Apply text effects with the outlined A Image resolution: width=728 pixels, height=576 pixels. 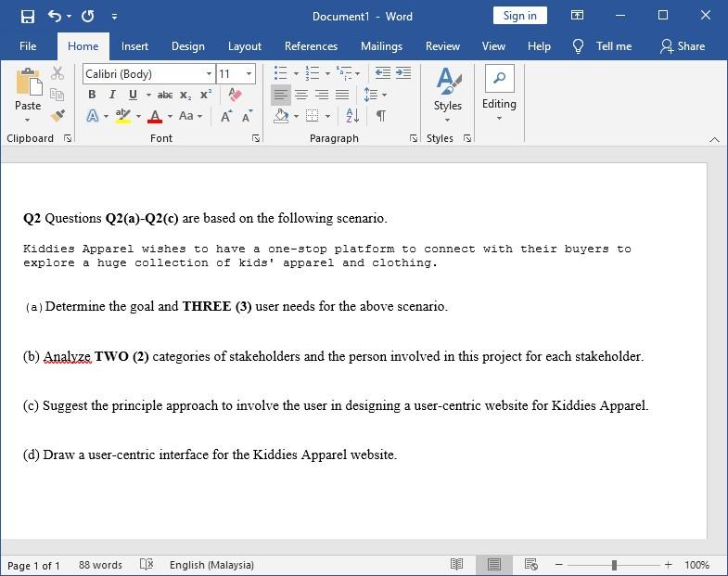pyautogui.click(x=93, y=116)
